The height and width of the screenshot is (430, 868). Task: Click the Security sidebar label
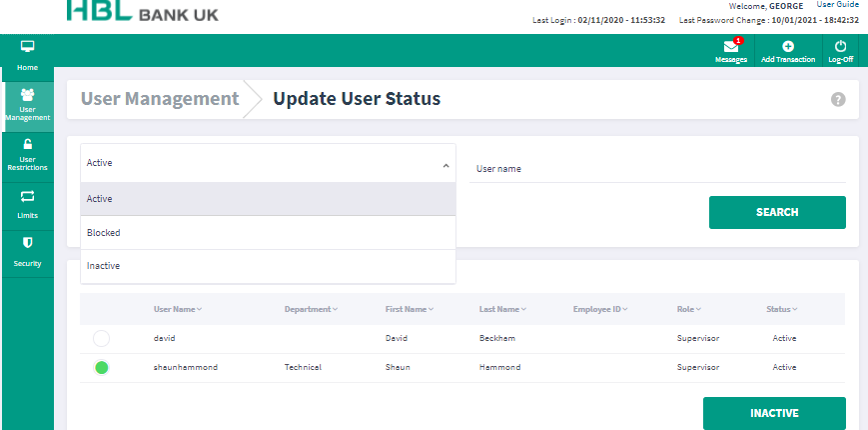pyautogui.click(x=28, y=264)
